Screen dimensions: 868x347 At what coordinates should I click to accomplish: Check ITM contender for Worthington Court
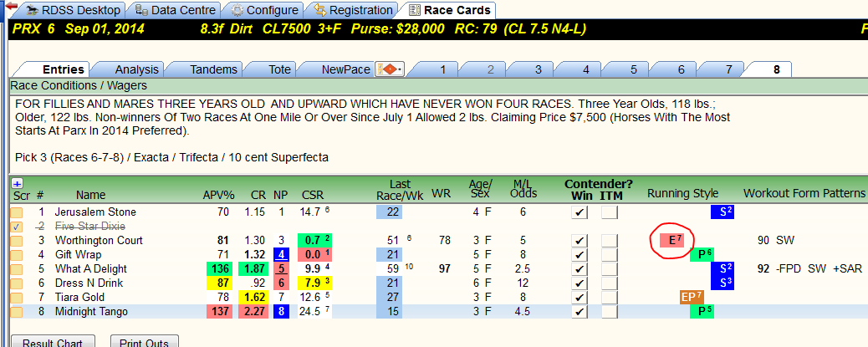tap(610, 240)
